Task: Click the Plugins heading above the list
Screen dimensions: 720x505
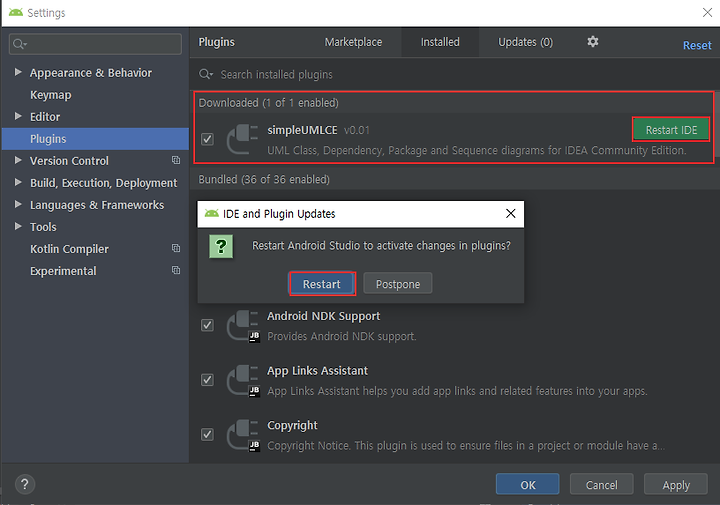Action: point(216,42)
